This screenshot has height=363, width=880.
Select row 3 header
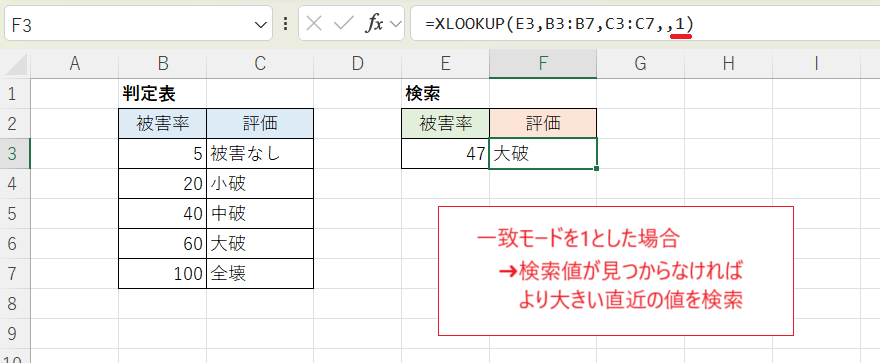click(15, 154)
